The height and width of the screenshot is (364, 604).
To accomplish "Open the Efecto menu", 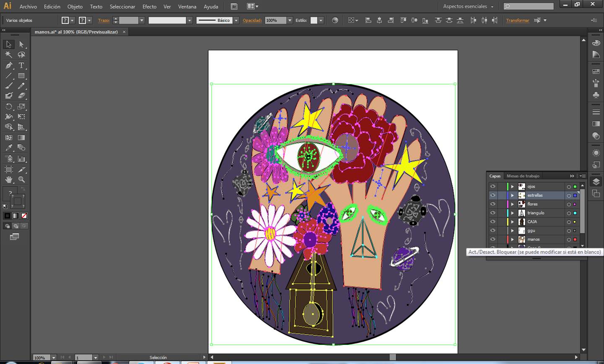I will 149,7.
